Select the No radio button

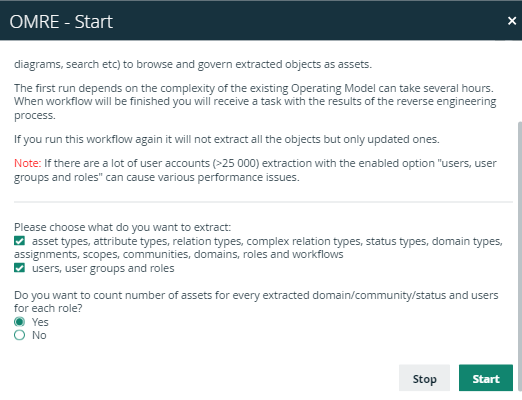(x=19, y=335)
